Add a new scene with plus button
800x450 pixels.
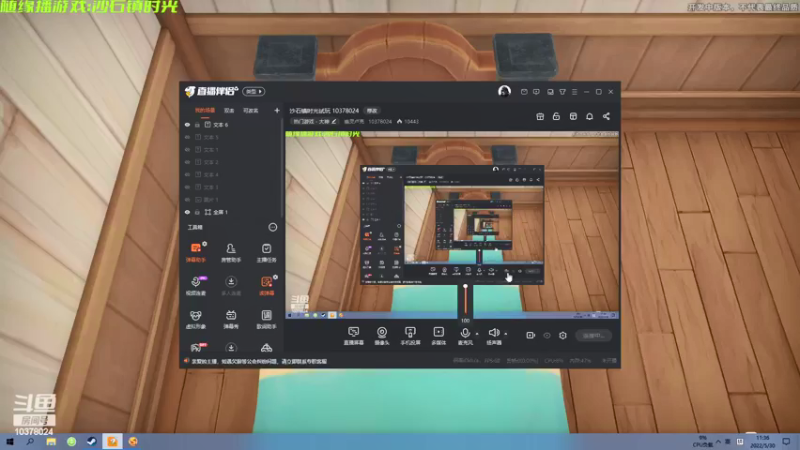(x=277, y=110)
